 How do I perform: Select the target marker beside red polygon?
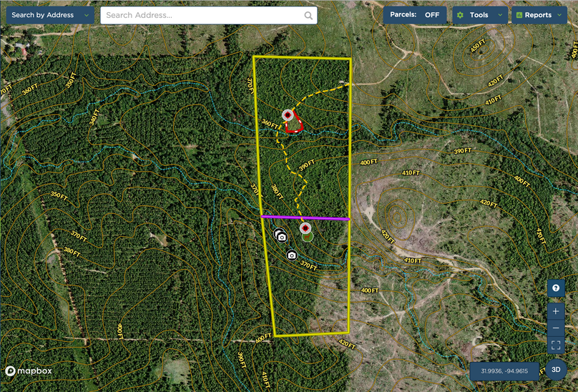pyautogui.click(x=288, y=115)
